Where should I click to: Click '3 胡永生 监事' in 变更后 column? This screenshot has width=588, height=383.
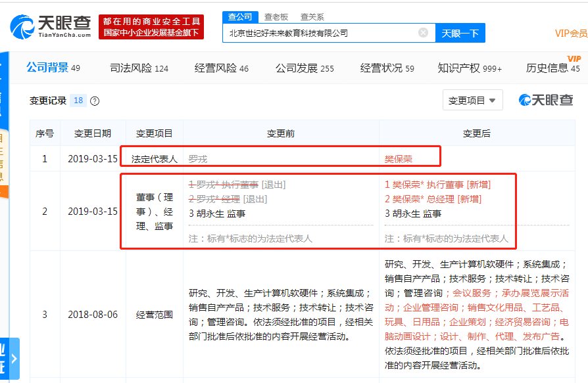413,214
